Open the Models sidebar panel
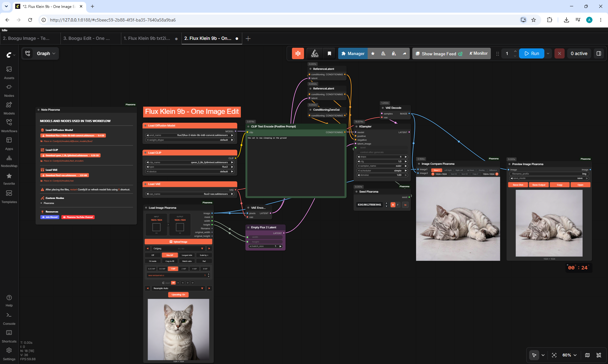 pyautogui.click(x=9, y=108)
